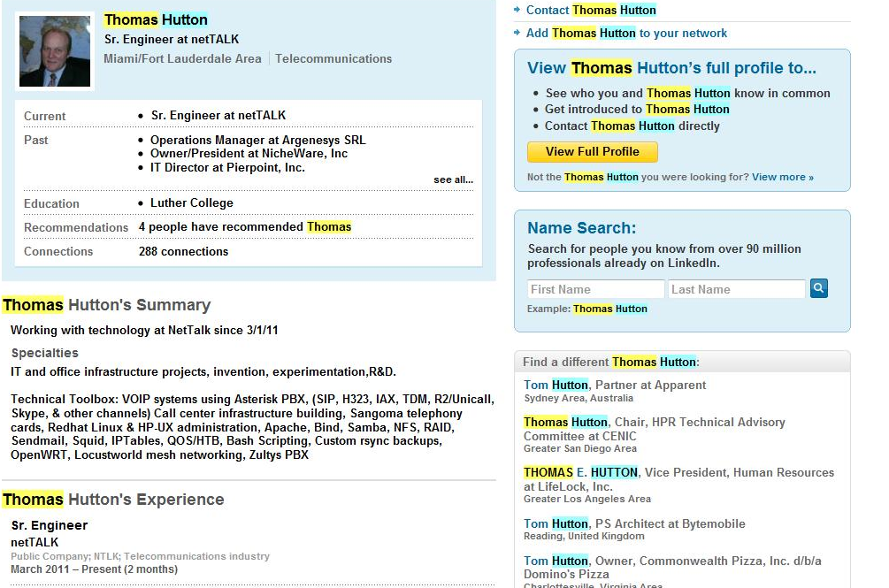
Task: Focus the Last Name search field
Action: click(737, 289)
